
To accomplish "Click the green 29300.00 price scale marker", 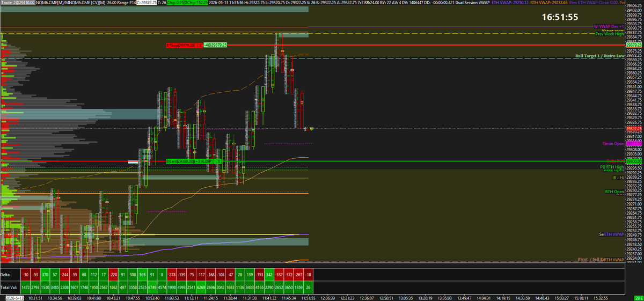I will (634, 161).
